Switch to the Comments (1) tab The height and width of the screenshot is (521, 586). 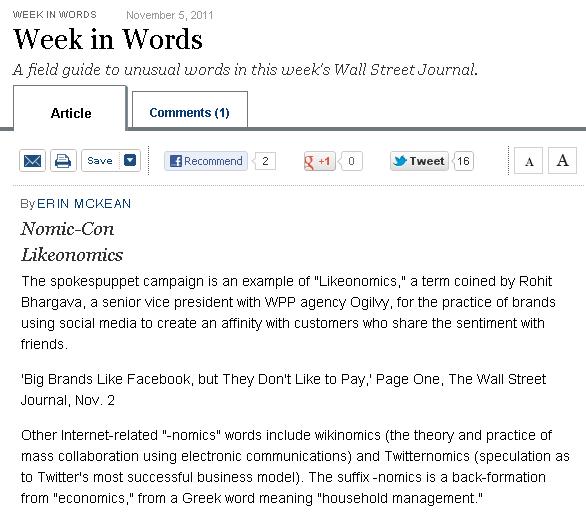coord(189,112)
